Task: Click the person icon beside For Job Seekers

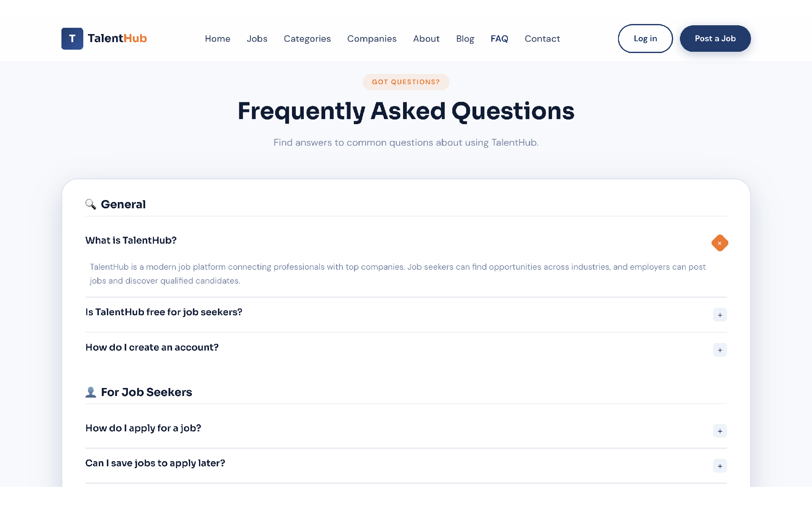Action: click(x=90, y=392)
